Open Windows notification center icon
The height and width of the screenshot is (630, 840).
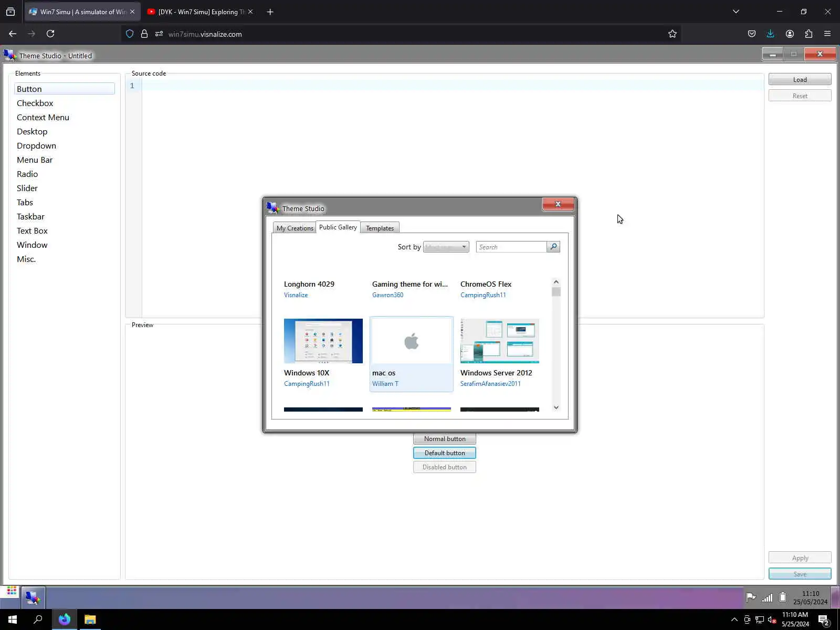pos(823,620)
